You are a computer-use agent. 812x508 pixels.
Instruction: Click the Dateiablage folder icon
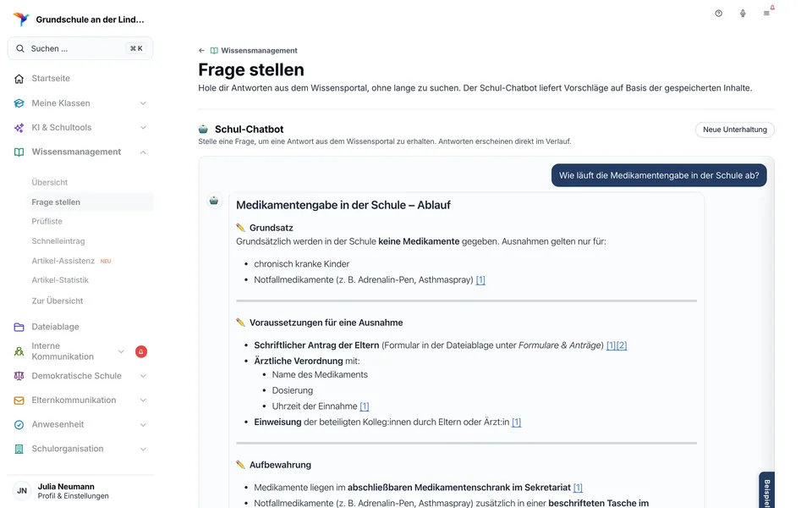pos(19,327)
